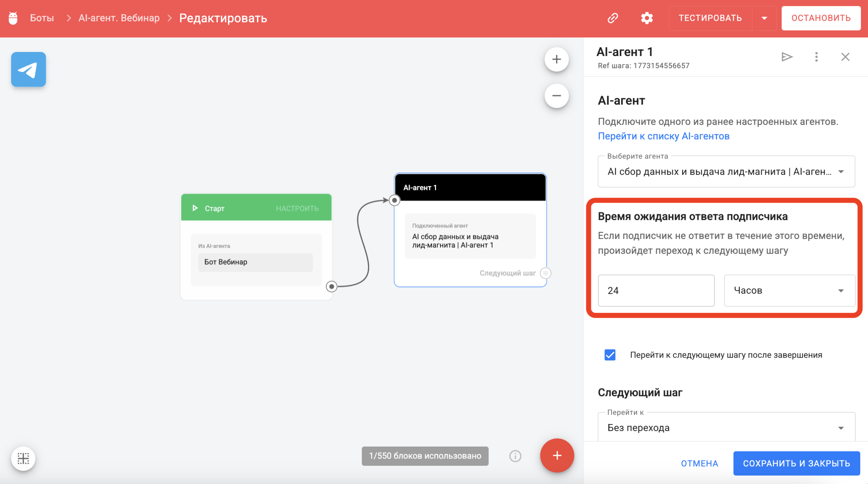The image size is (868, 484).
Task: Open three-dot menu for AI-агент 1
Action: click(816, 57)
